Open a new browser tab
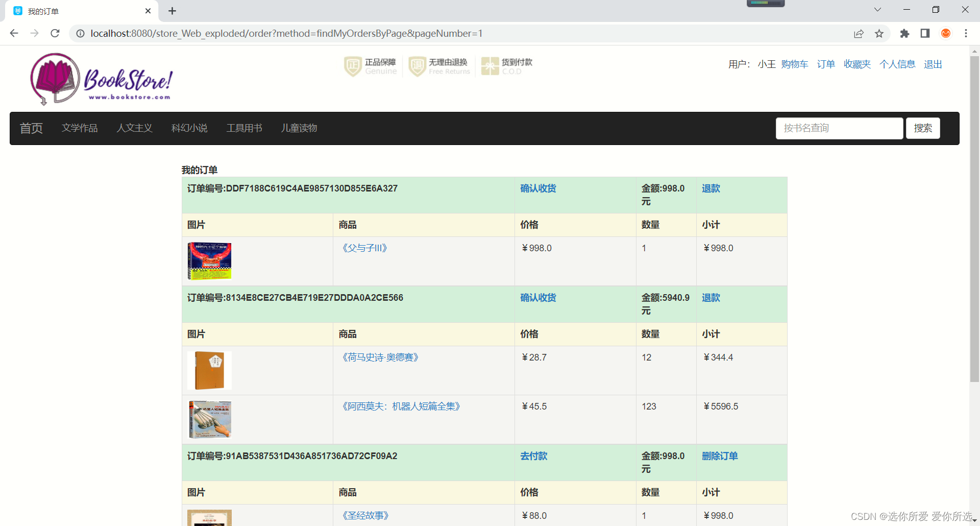This screenshot has height=526, width=980. point(172,11)
